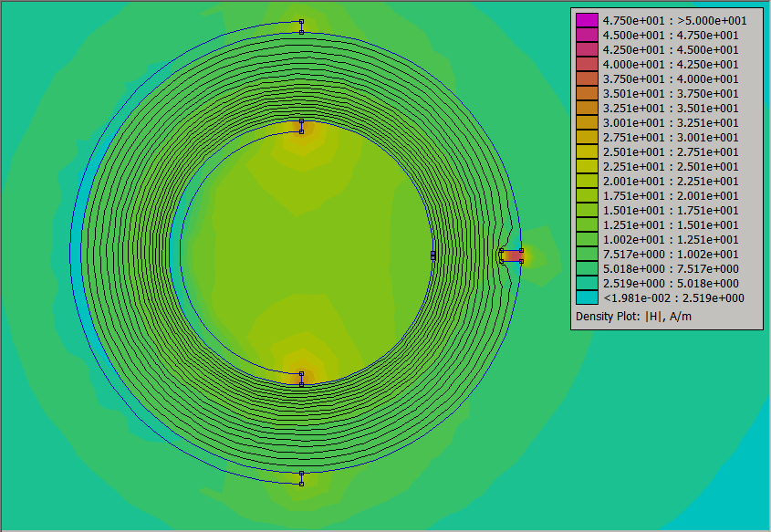771x532 pixels.
Task: Click the red hotspot at the inner ring's bottom gap
Action: (x=302, y=378)
